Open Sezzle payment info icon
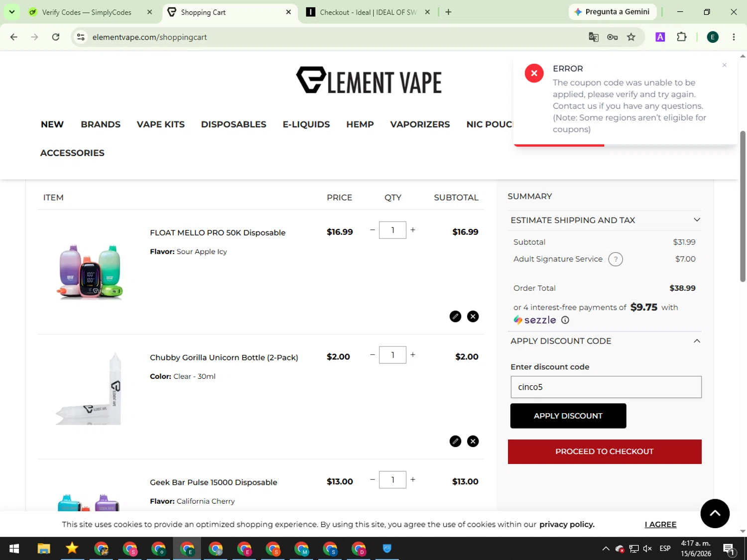 [x=565, y=320]
